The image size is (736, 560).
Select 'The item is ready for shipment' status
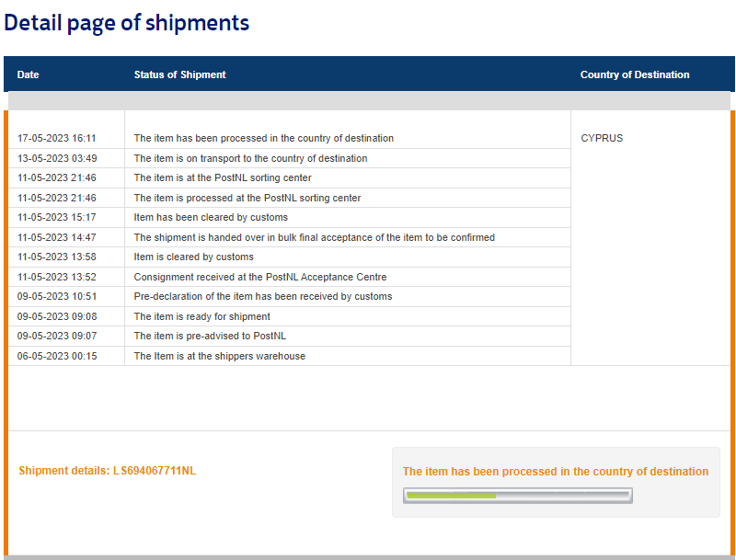[201, 316]
